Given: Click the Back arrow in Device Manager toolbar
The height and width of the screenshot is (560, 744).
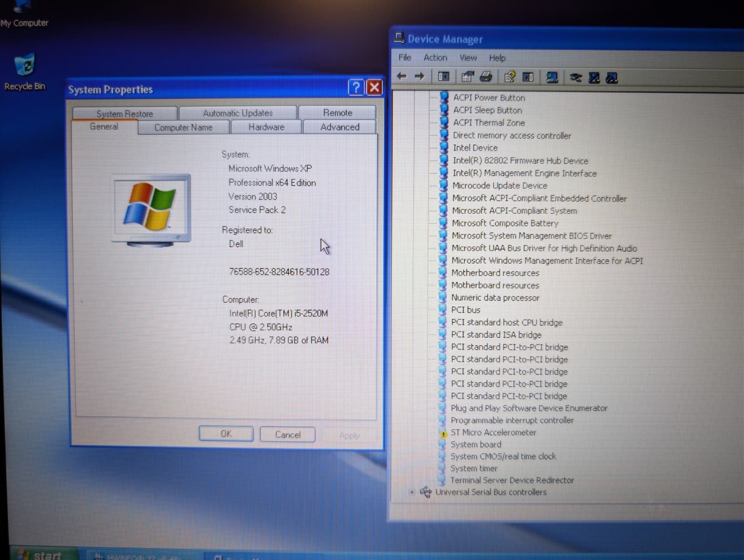Looking at the screenshot, I should (402, 76).
